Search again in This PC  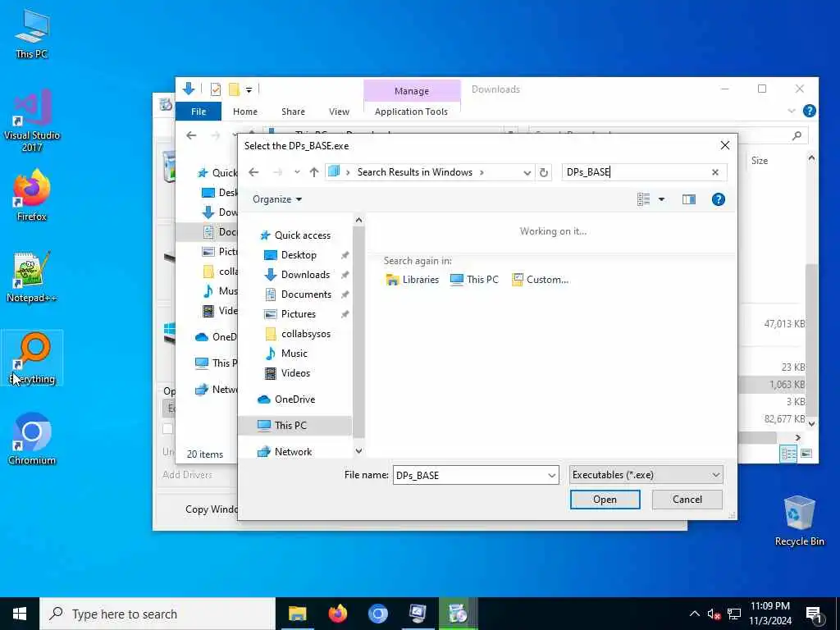pyautogui.click(x=474, y=280)
